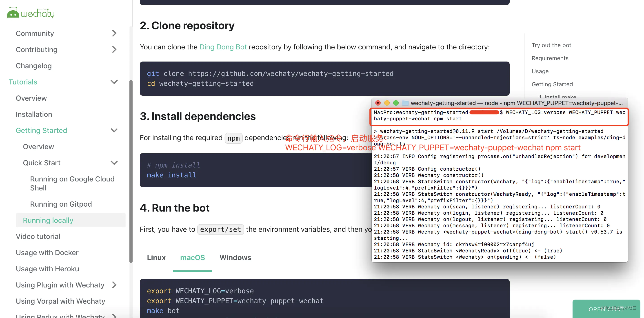
Task: Click the make install code line
Action: click(x=171, y=175)
